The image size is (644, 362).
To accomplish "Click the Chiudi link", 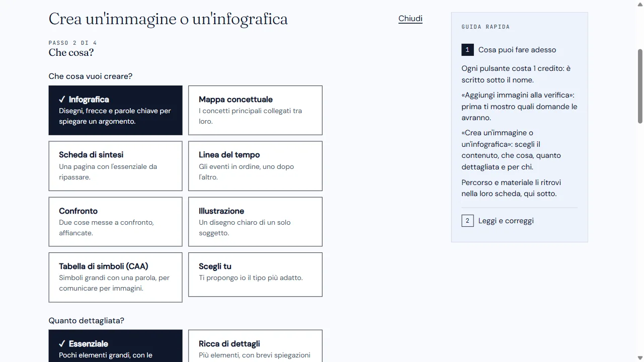I will (x=410, y=19).
